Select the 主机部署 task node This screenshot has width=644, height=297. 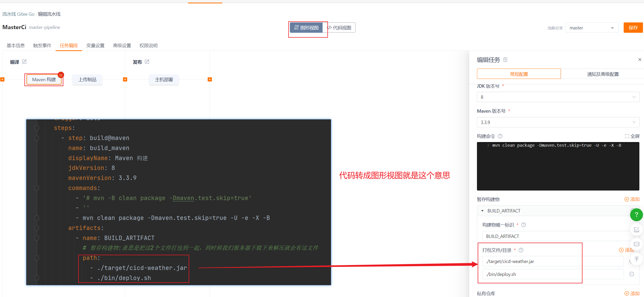[x=164, y=80]
